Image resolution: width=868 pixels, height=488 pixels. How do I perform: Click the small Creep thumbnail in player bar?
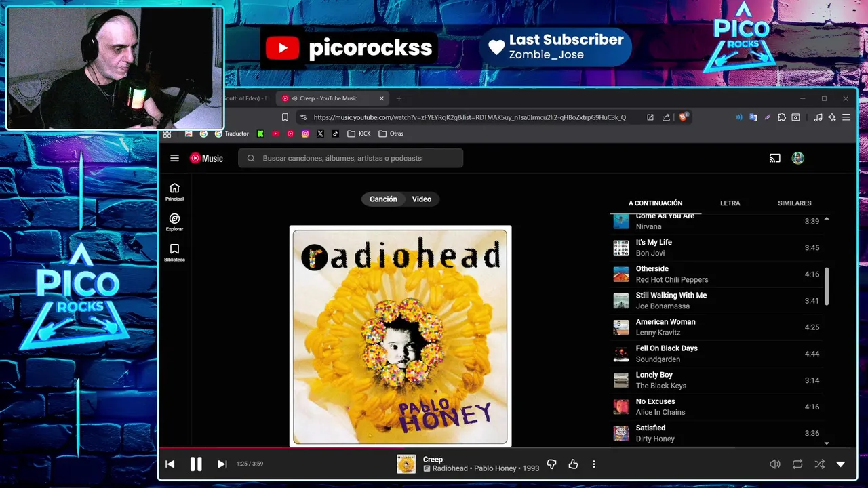click(406, 464)
